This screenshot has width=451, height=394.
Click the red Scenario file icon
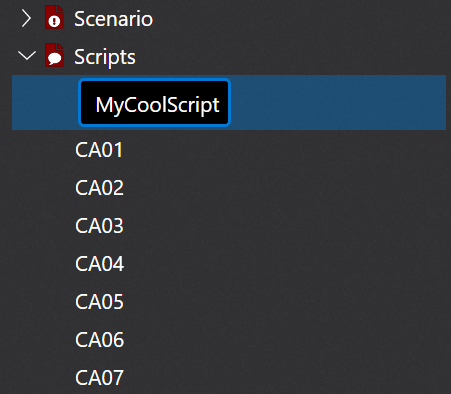click(x=54, y=17)
